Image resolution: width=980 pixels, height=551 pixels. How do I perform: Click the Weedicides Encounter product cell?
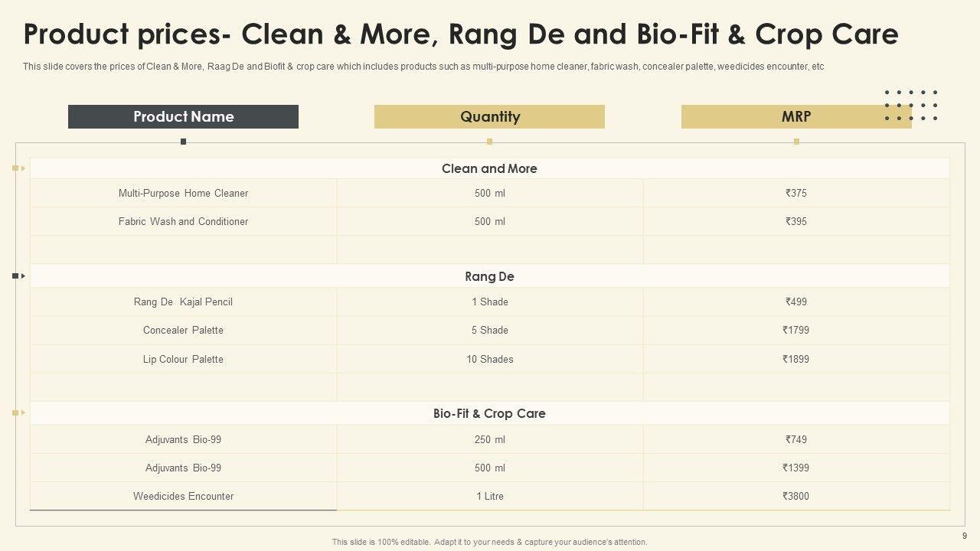[x=183, y=496]
